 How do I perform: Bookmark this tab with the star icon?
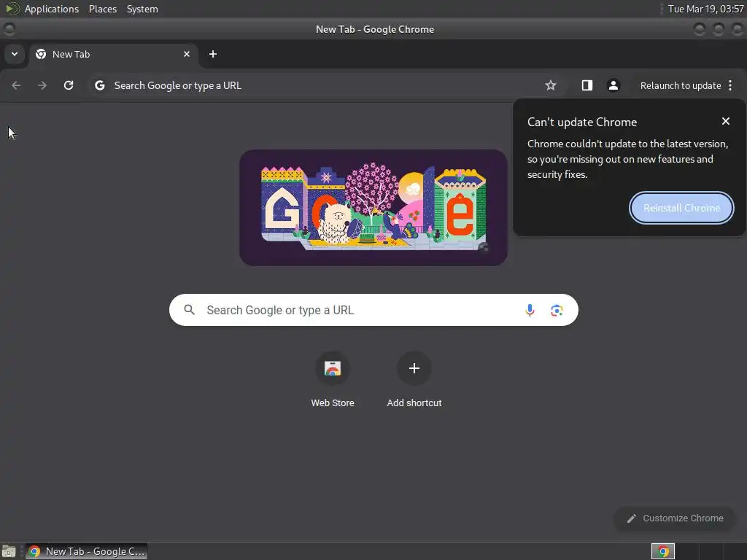click(551, 85)
